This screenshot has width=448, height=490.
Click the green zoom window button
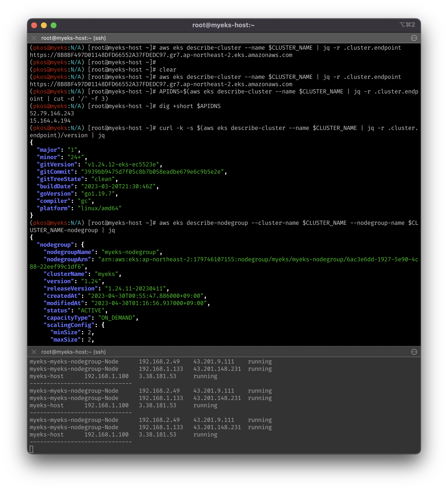click(x=54, y=25)
